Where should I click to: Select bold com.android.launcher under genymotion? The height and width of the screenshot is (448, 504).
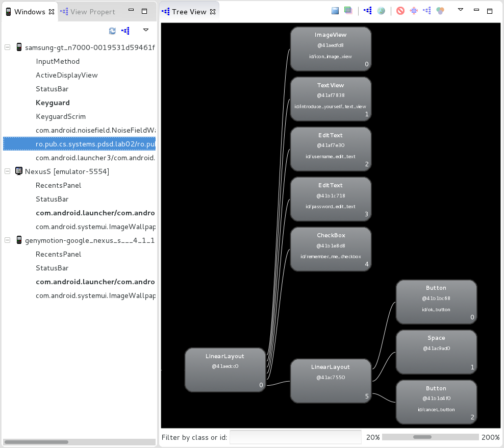coord(95,282)
